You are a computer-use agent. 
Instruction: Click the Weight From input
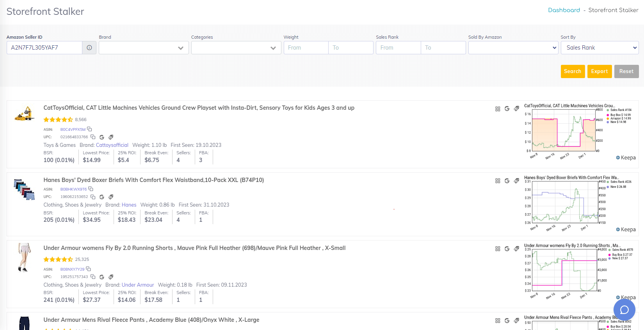click(x=306, y=48)
